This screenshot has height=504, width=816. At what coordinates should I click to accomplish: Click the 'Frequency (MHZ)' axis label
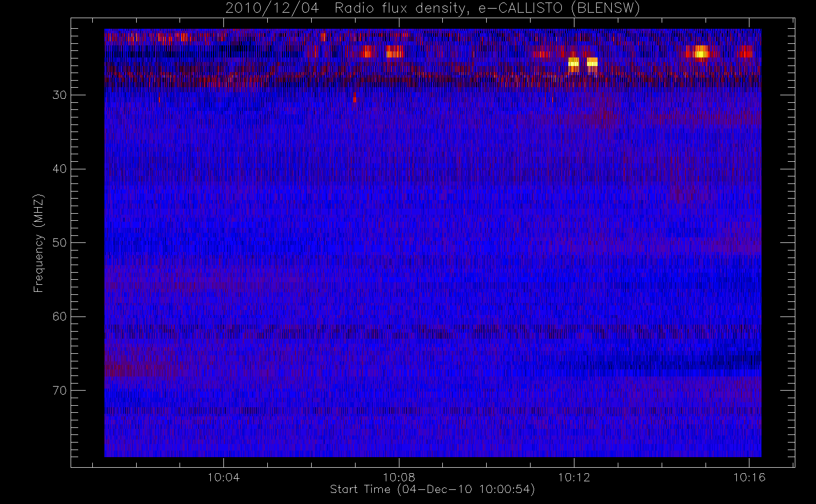(39, 243)
